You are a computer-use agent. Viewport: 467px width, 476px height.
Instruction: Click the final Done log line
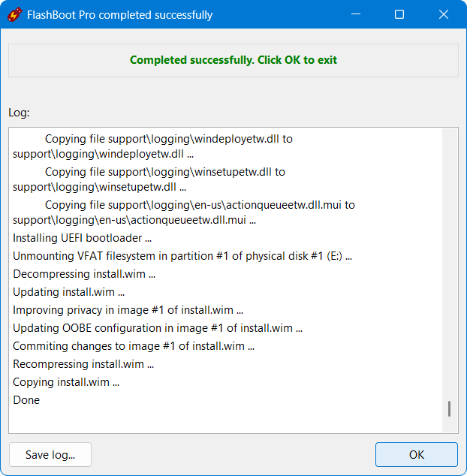[26, 400]
